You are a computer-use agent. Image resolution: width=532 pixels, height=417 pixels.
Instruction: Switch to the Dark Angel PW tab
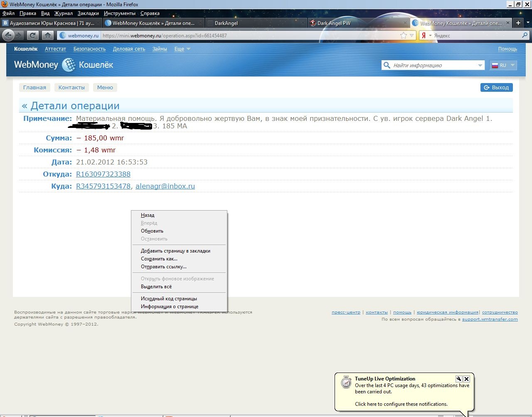(x=358, y=23)
